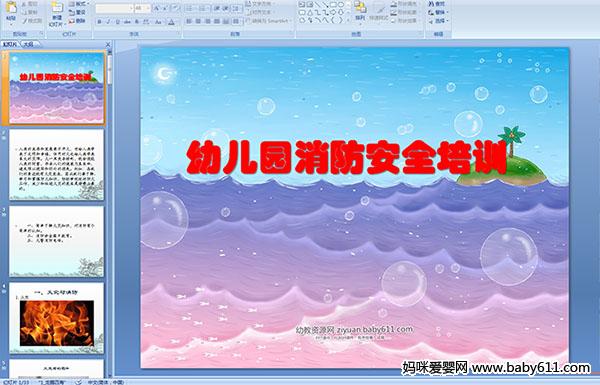Apply bold with the B icon
Screen dimensions: 600x385
(99, 22)
